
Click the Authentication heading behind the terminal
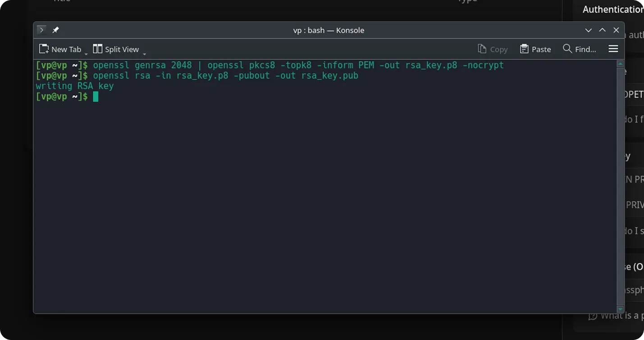point(613,9)
